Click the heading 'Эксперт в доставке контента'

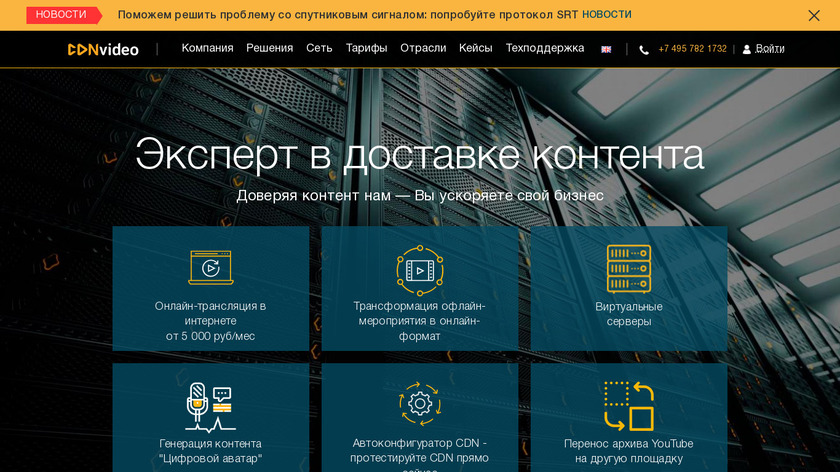(419, 154)
